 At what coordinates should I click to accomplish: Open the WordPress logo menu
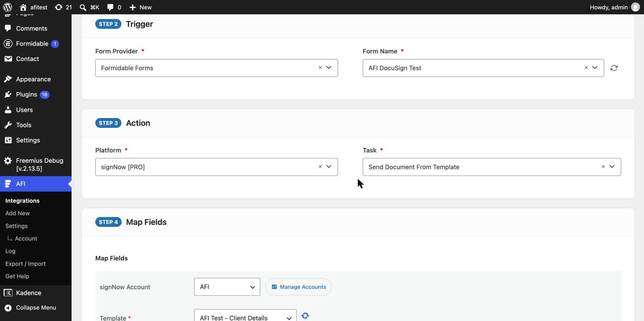(7, 7)
